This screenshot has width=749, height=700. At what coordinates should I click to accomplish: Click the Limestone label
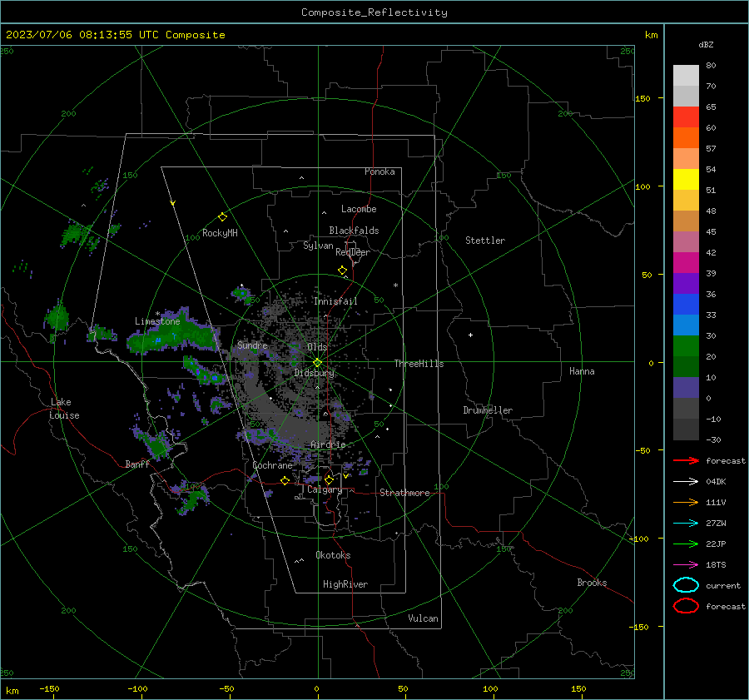coord(157,321)
